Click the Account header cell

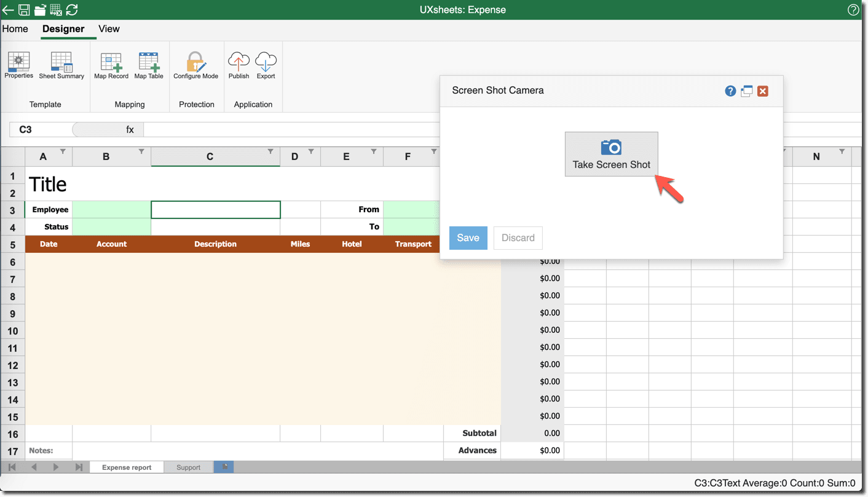[111, 244]
